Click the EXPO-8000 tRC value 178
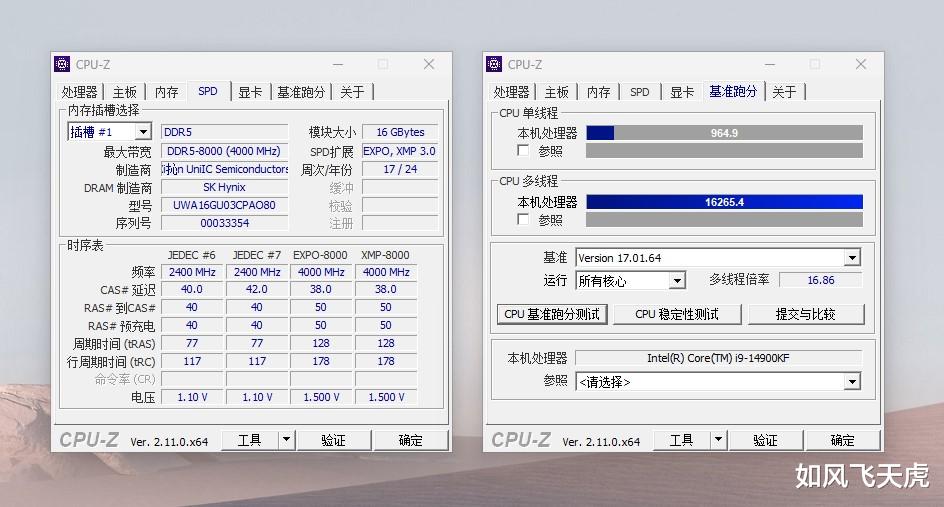Viewport: 944px width, 507px height. pos(321,361)
